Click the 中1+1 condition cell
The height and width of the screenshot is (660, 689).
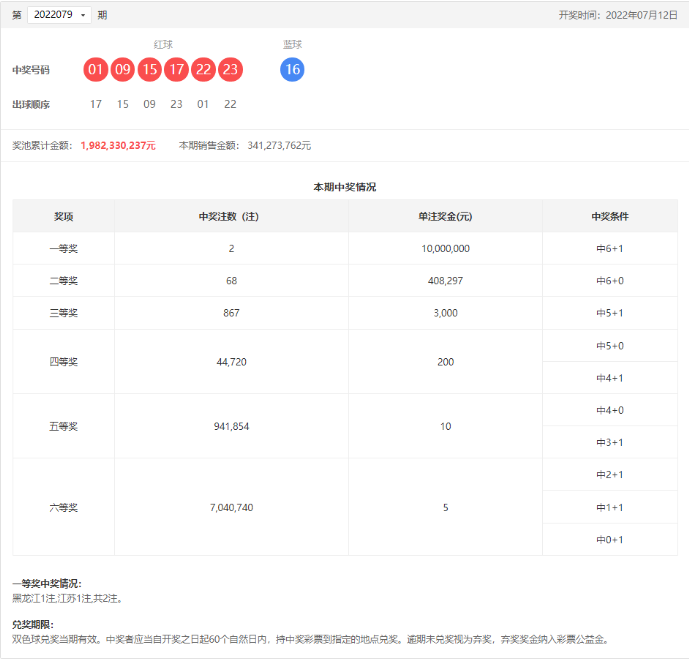[610, 508]
